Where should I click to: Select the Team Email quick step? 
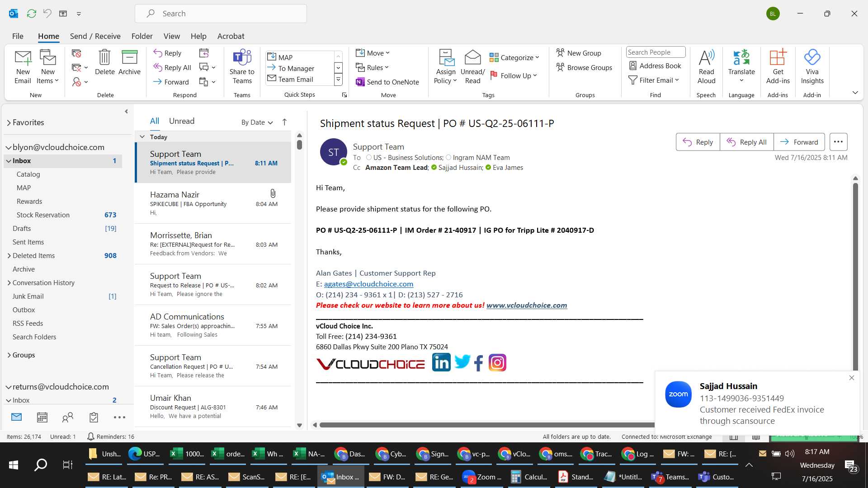pyautogui.click(x=300, y=79)
